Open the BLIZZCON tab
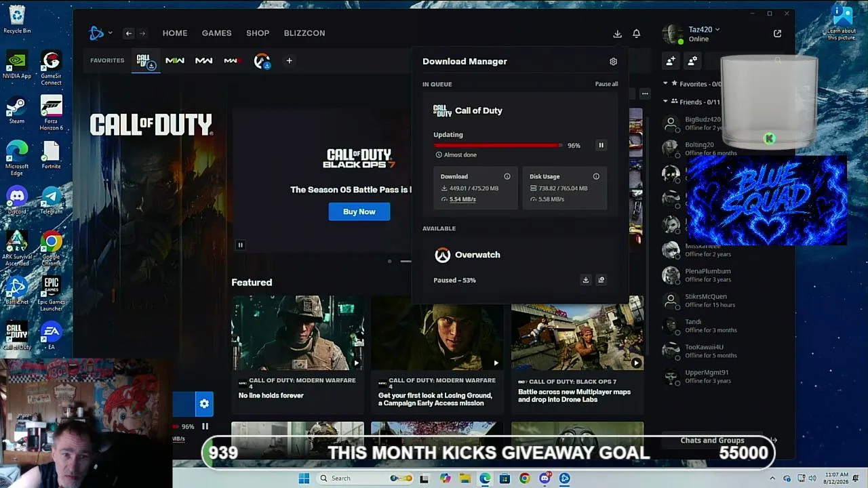 pos(304,33)
